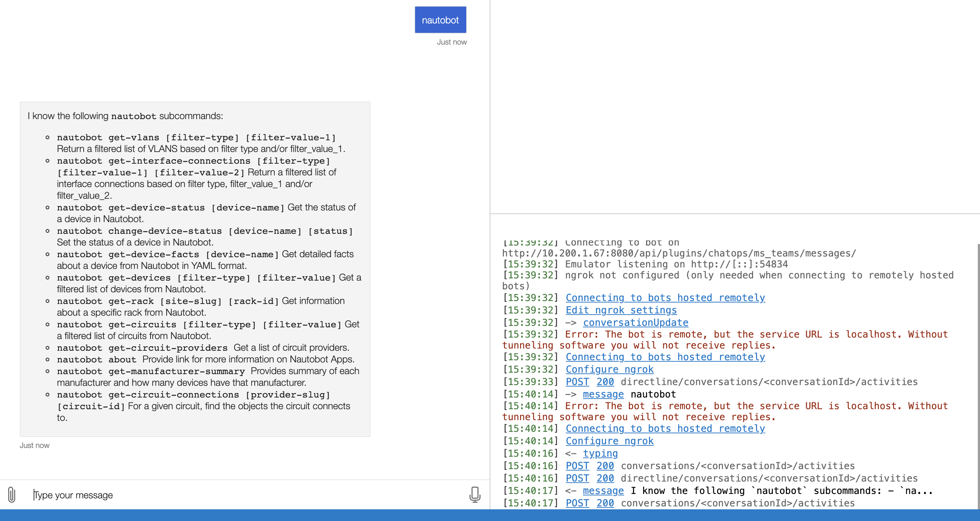Click the POST link at 15:40:17
980x521 pixels.
(577, 503)
